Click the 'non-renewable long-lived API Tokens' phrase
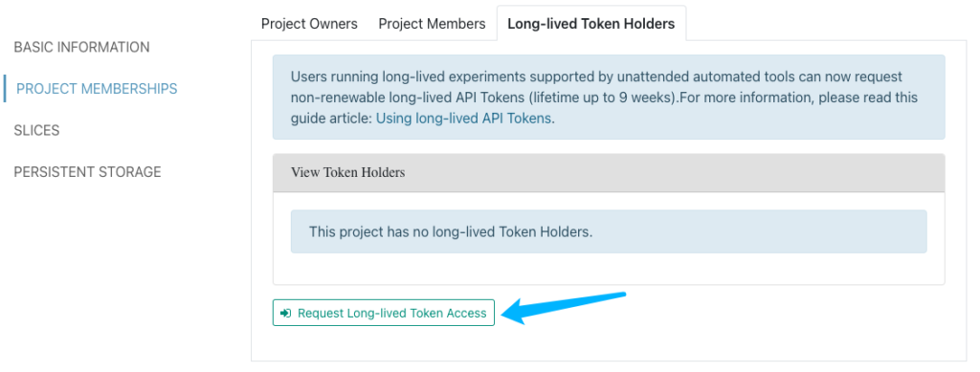The height and width of the screenshot is (372, 980). point(410,98)
